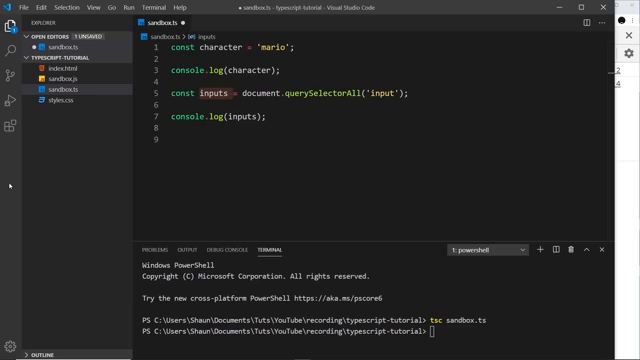Close the terminal panel
640x360 pixels.
pos(602,249)
